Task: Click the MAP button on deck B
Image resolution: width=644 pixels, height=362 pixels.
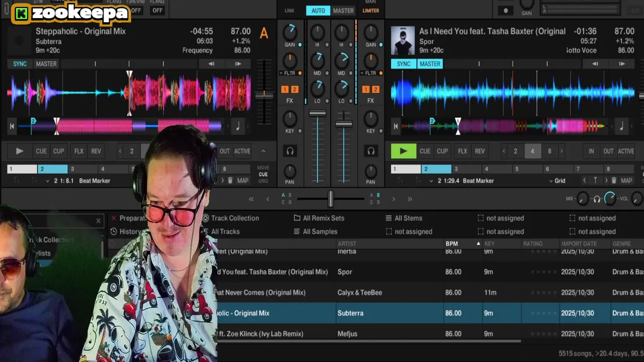Action: [626, 180]
